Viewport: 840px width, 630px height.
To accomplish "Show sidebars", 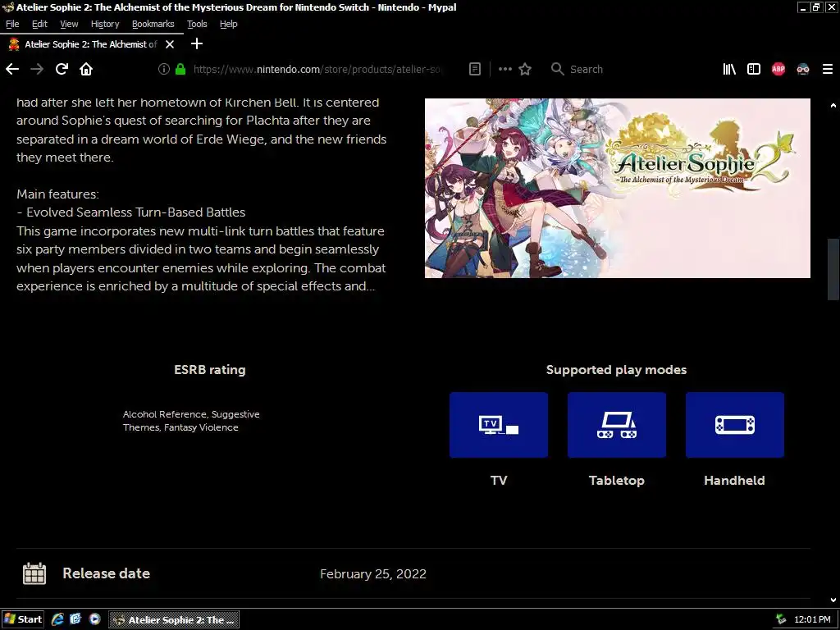I will tap(754, 69).
